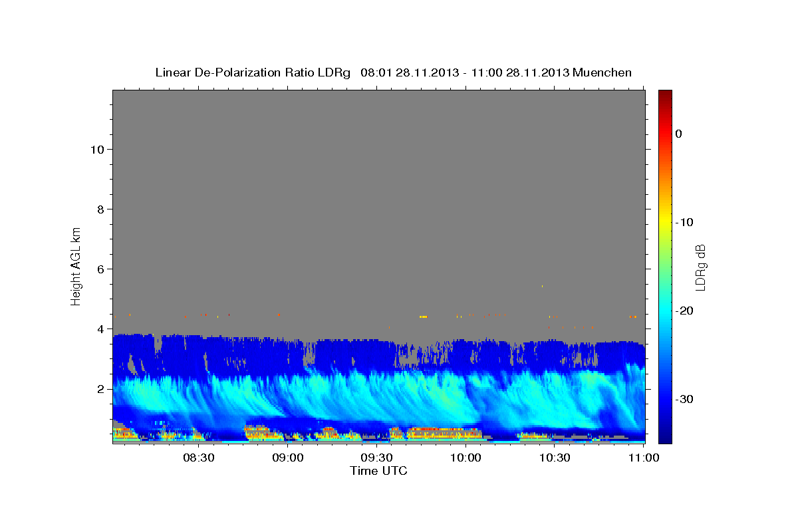The image size is (798, 532).
Task: Click the 10:00 time tick label
Action: pos(465,458)
